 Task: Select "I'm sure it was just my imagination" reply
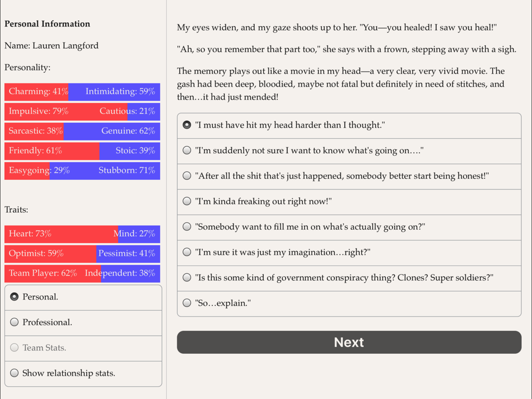349,252
